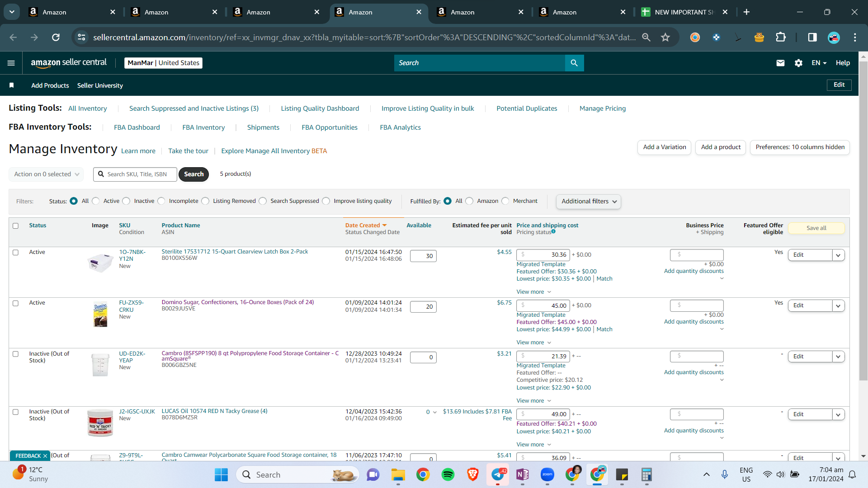Image resolution: width=868 pixels, height=488 pixels.
Task: Open File Explorer from the taskbar
Action: coord(398,474)
